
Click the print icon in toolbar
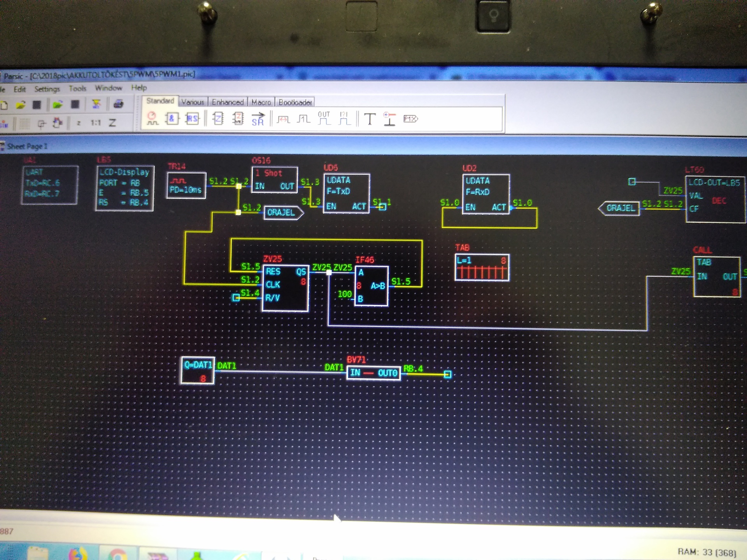tap(118, 104)
